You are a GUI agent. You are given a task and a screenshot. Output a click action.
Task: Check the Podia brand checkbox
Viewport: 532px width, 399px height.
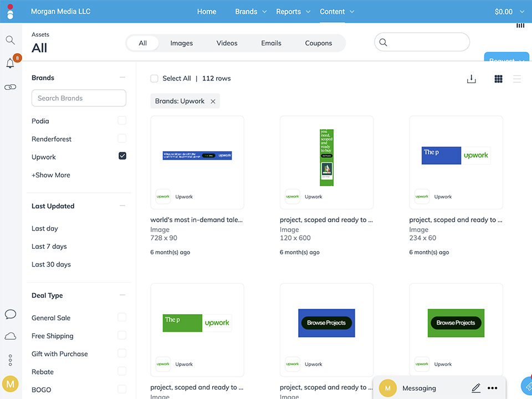(122, 120)
